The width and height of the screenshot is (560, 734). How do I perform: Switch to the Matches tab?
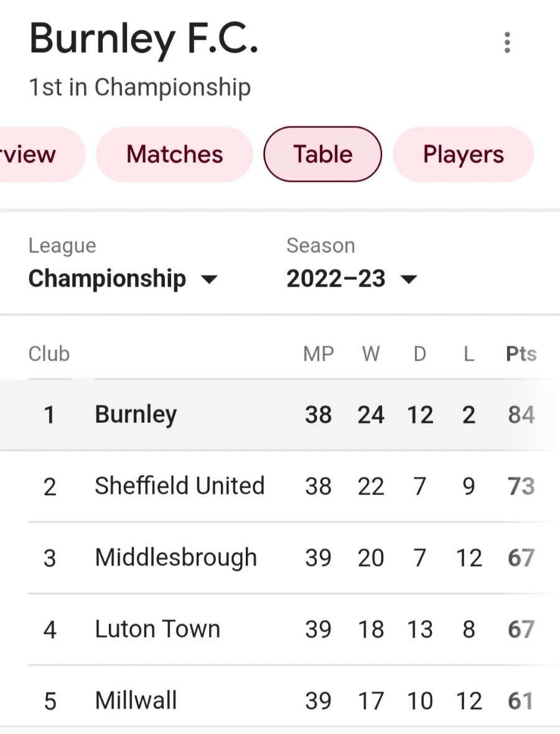pos(174,154)
